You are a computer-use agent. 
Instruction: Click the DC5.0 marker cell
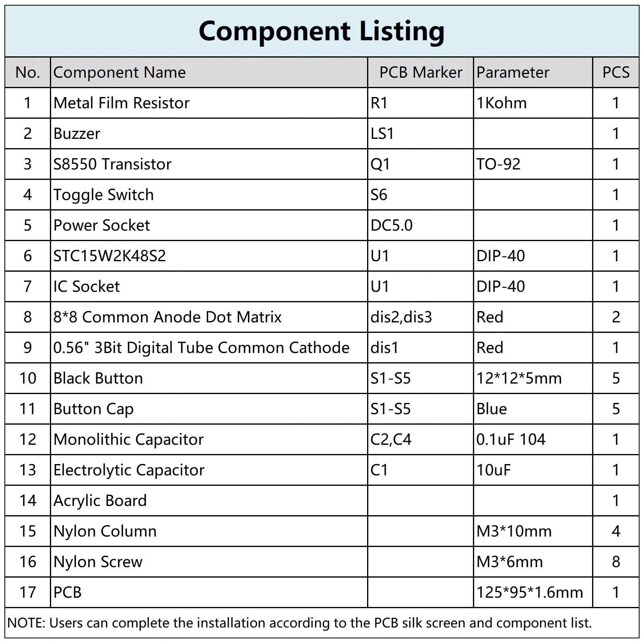[x=391, y=225]
